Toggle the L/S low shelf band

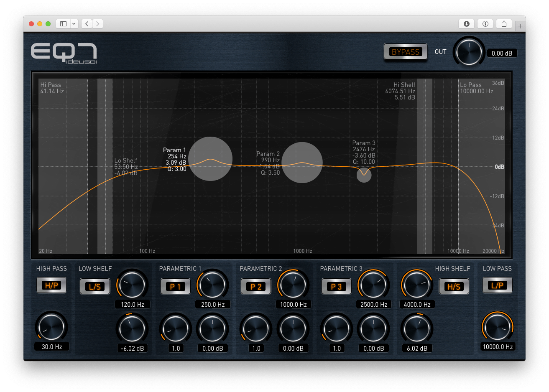tap(95, 287)
